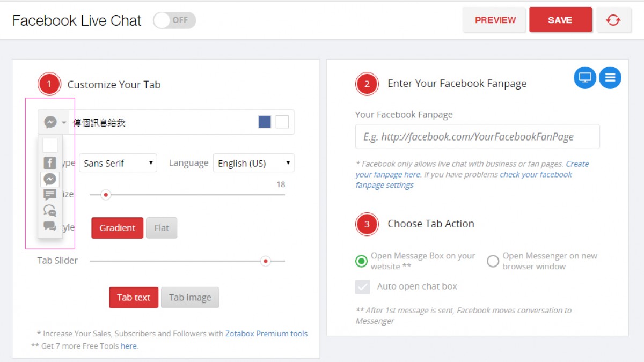Open the Zotabox Premium tools link
The image size is (644, 362).
click(267, 334)
